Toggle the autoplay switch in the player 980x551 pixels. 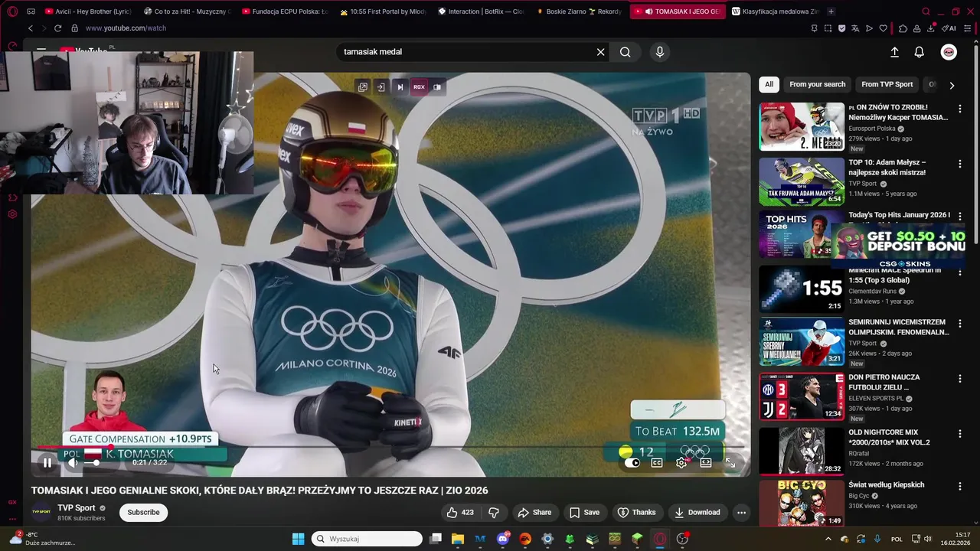coord(632,462)
